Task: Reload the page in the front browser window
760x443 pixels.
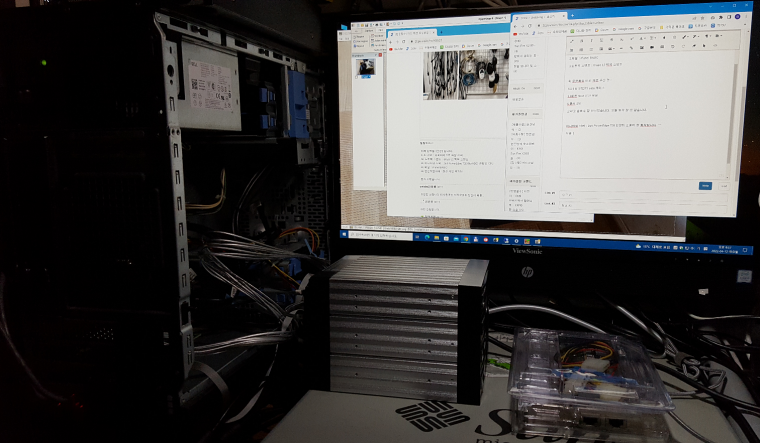Action: (x=530, y=26)
